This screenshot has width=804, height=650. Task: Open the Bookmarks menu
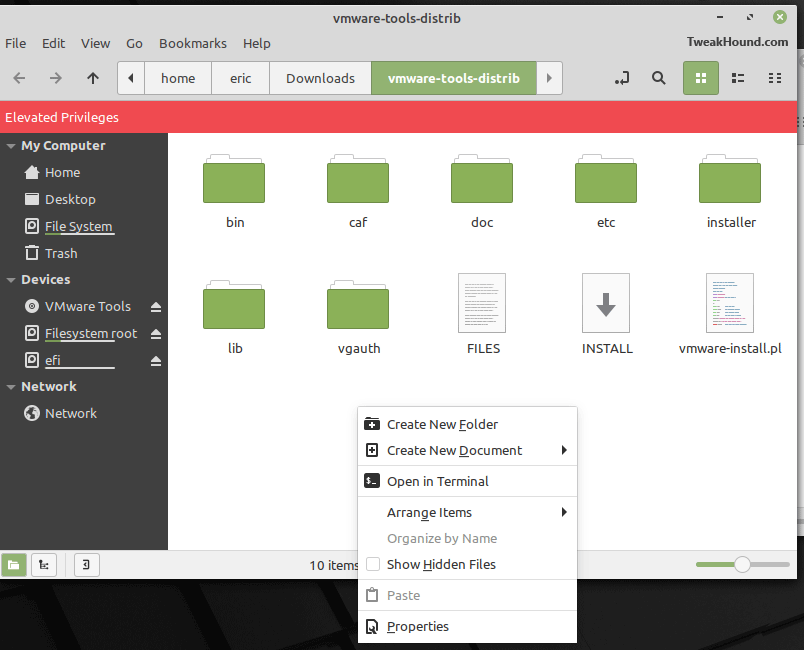click(193, 44)
